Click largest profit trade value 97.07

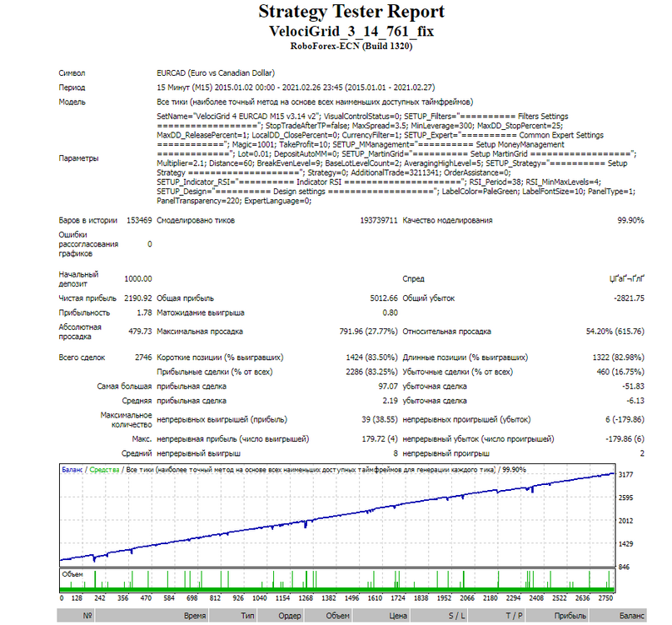click(388, 387)
